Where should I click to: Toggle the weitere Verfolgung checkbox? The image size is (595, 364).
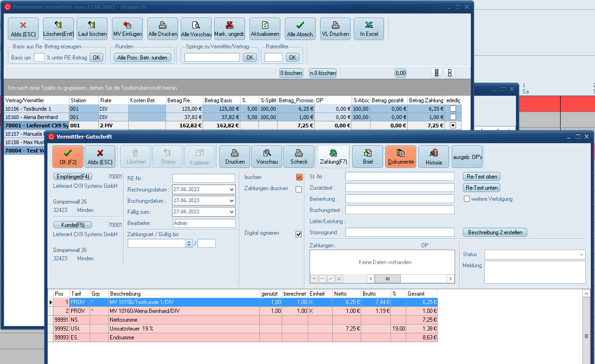[x=467, y=199]
